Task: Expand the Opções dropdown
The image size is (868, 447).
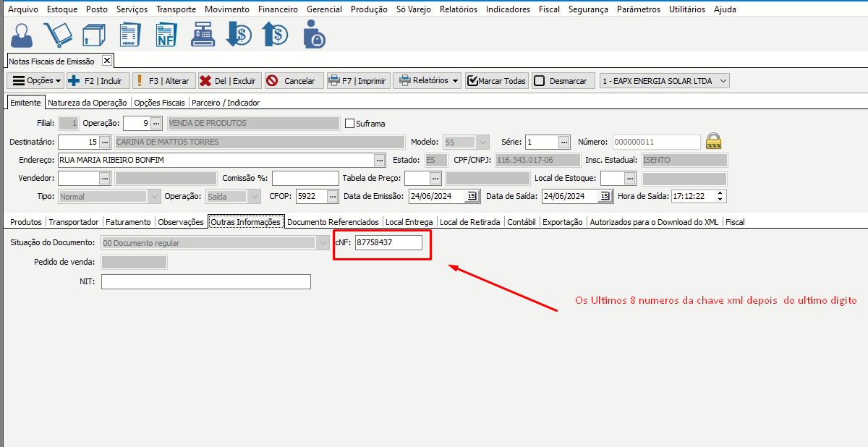Action: coord(35,81)
